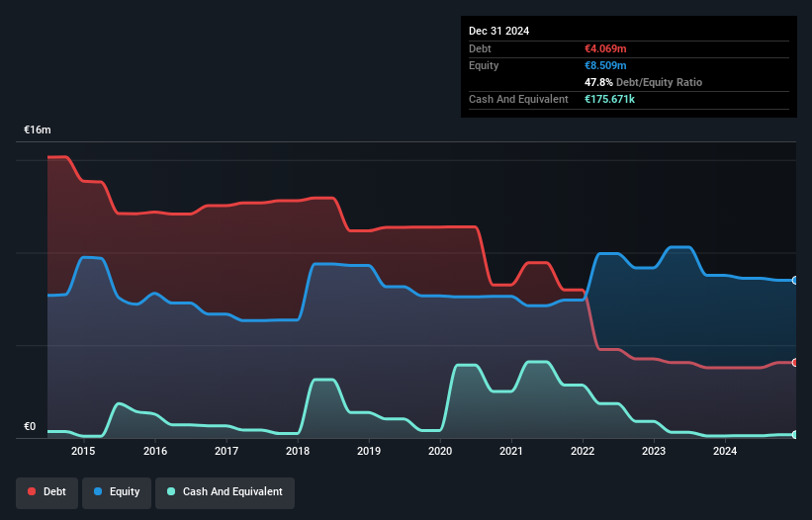Image resolution: width=812 pixels, height=520 pixels.
Task: Click the 2019 x-axis label
Action: [x=369, y=451]
